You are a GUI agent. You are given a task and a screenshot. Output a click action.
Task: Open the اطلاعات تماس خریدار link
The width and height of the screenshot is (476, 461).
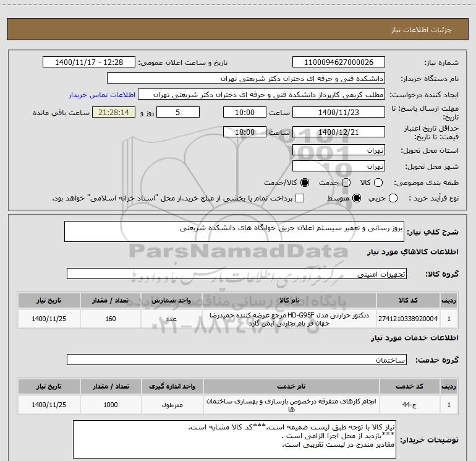click(102, 95)
